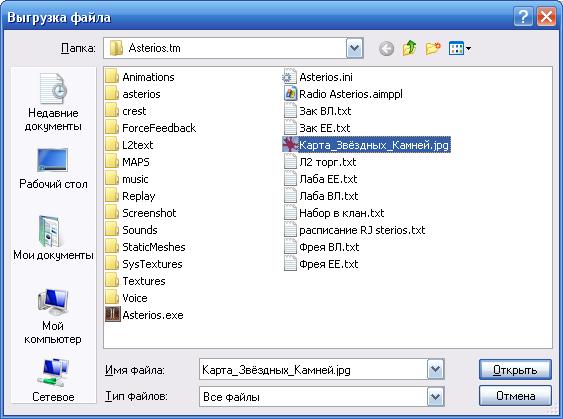Image resolution: width=563 pixels, height=419 pixels.
Task: Select file Зак ВЛ.txt
Action: point(317,111)
